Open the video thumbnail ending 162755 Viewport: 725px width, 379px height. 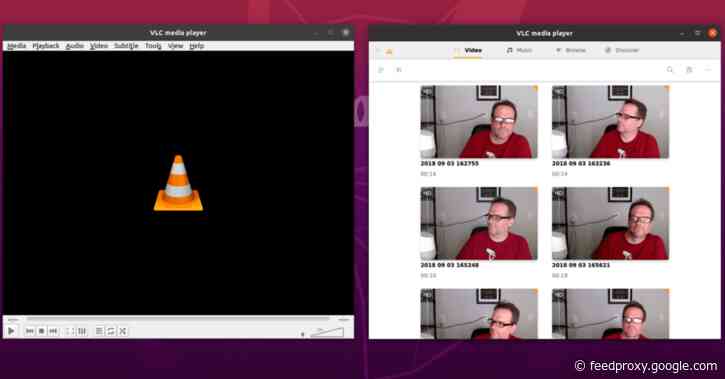point(479,122)
